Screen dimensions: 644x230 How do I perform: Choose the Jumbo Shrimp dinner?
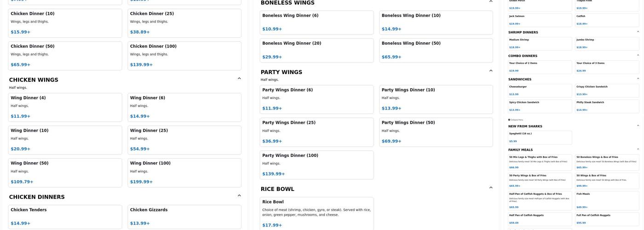coord(607,43)
